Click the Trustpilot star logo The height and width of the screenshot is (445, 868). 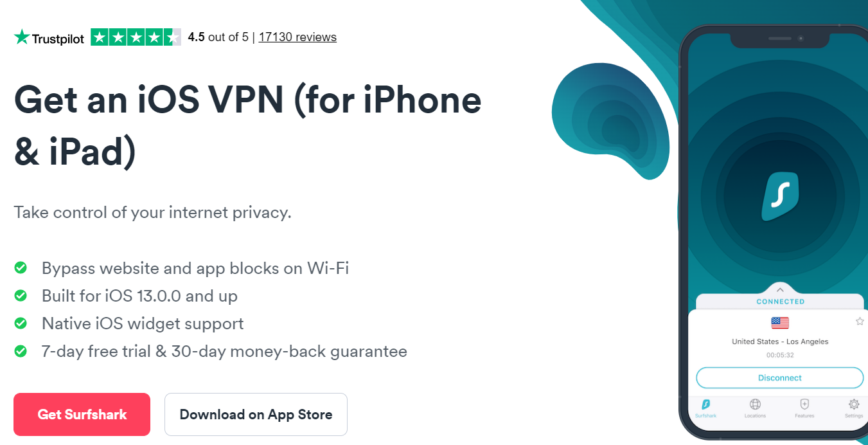pyautogui.click(x=22, y=37)
